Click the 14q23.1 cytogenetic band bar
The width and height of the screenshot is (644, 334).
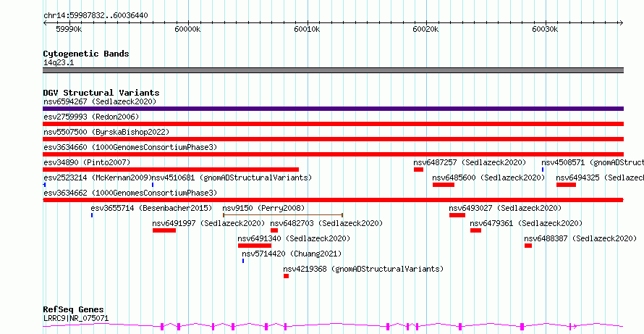coord(333,70)
